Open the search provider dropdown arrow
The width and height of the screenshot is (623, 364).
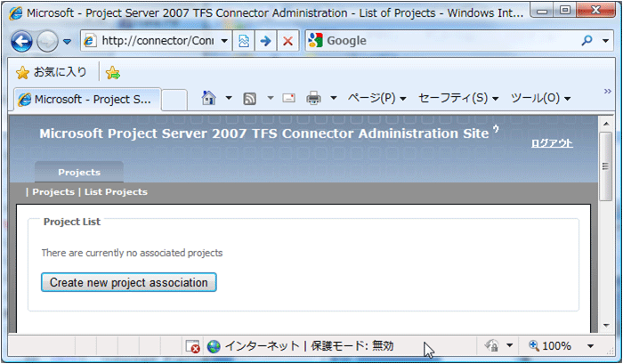click(605, 41)
